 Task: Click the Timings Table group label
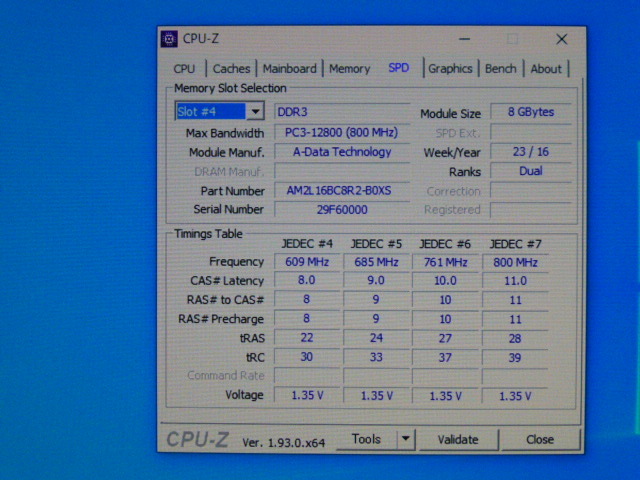pos(208,234)
